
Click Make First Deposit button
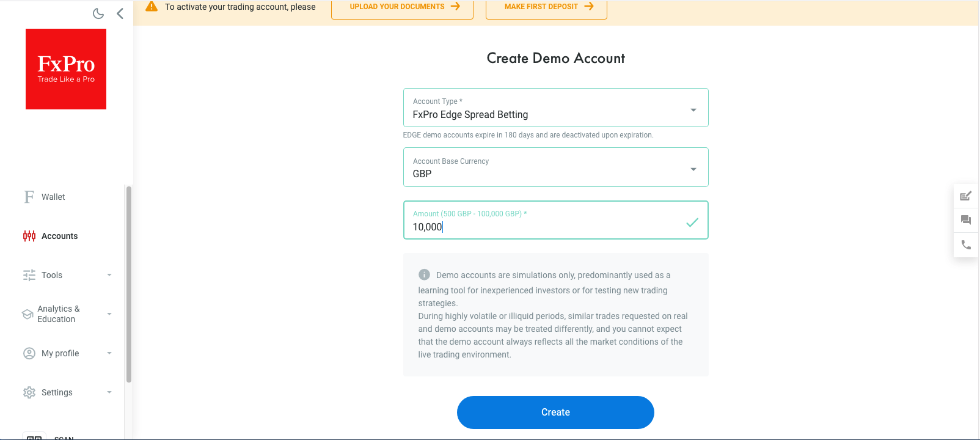coord(546,7)
